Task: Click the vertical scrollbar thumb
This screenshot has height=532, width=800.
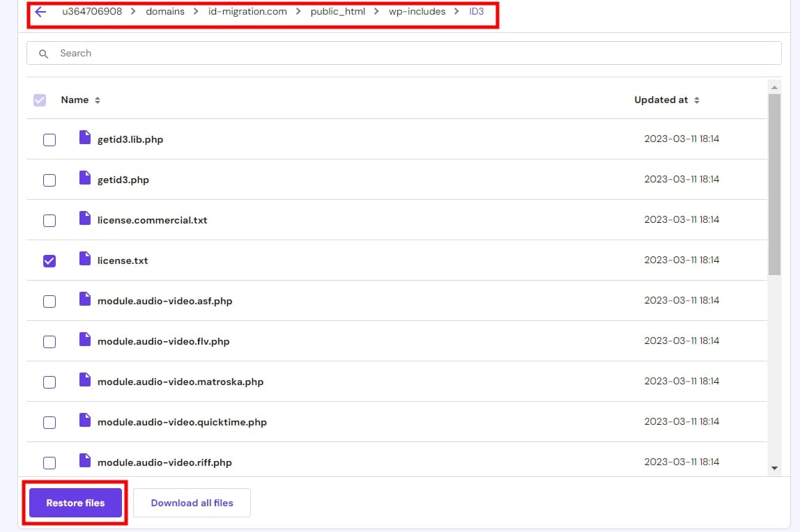Action: point(774,185)
